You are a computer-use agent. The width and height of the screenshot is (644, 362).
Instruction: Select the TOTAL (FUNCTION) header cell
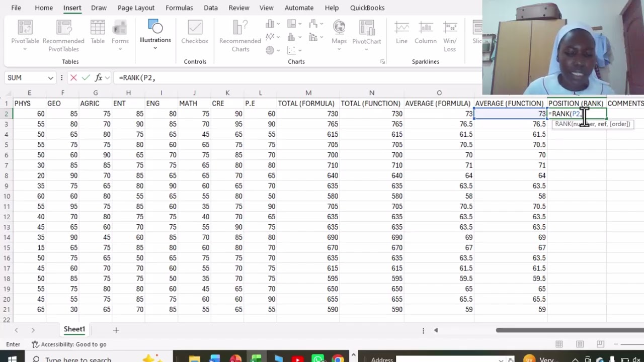[x=371, y=104]
